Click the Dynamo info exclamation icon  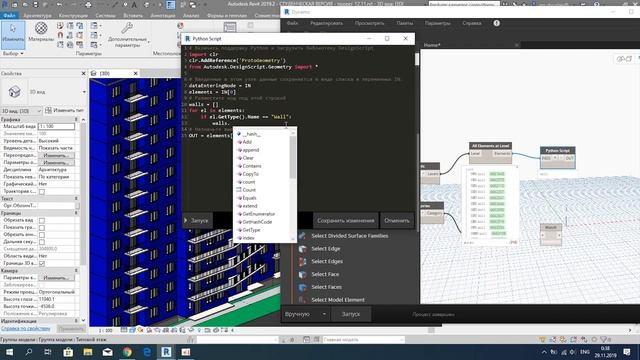tap(496, 23)
